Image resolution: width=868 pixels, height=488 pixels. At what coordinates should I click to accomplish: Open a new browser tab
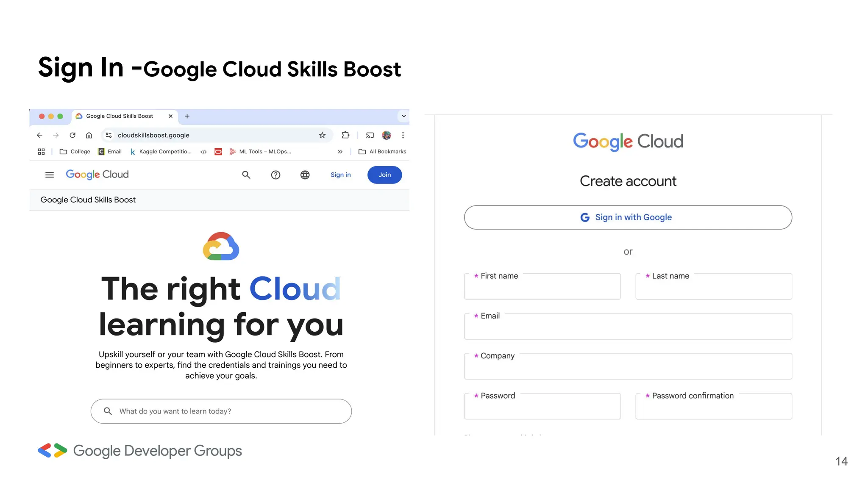[187, 116]
